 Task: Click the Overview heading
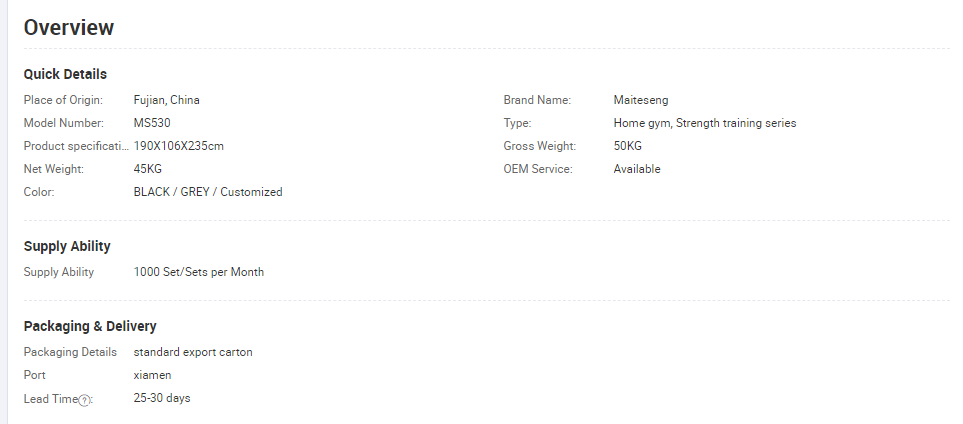(x=69, y=28)
